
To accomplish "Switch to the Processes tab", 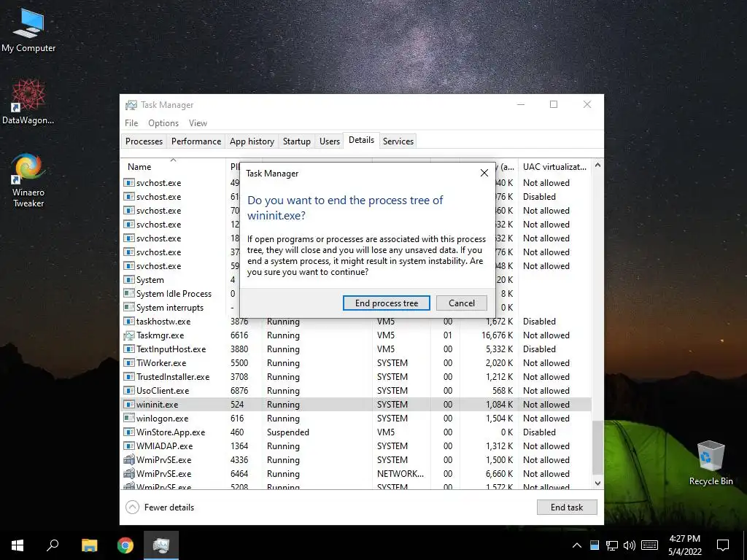I will click(x=144, y=141).
